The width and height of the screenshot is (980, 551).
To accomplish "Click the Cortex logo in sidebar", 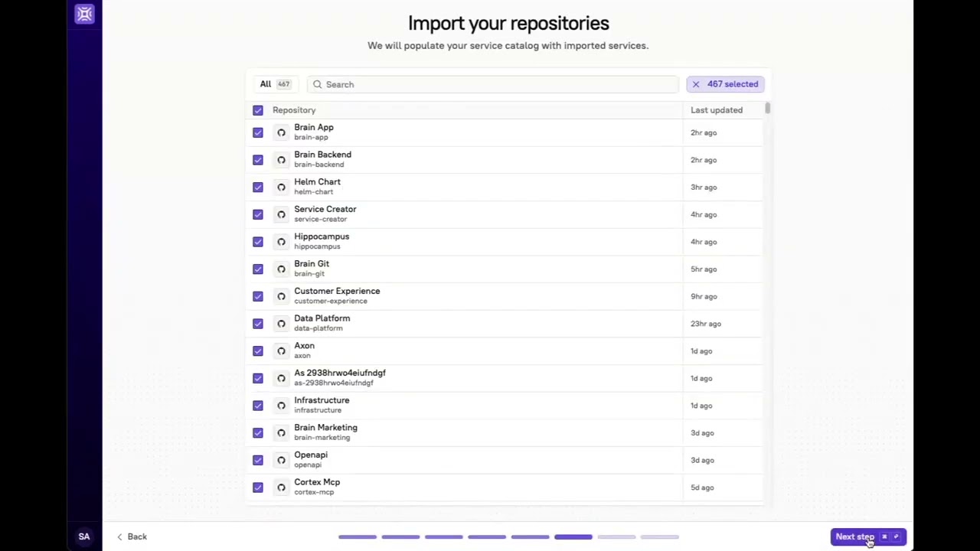I will click(84, 14).
